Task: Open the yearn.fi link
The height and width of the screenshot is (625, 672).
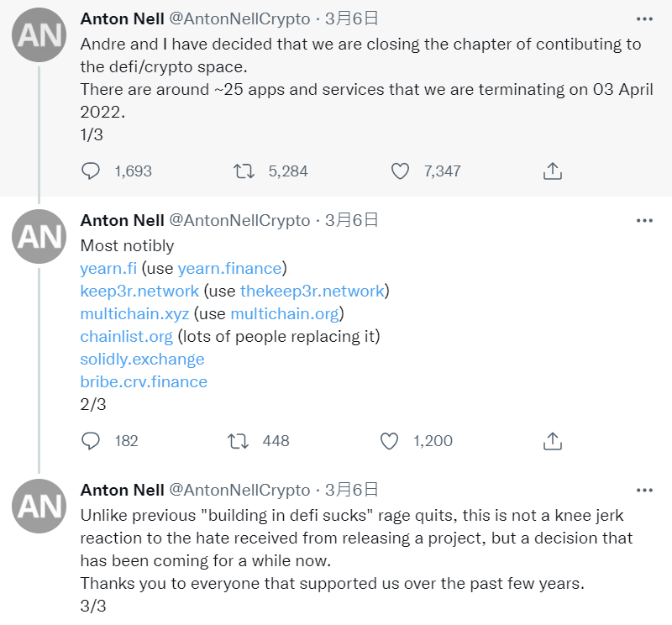Action: 108,269
